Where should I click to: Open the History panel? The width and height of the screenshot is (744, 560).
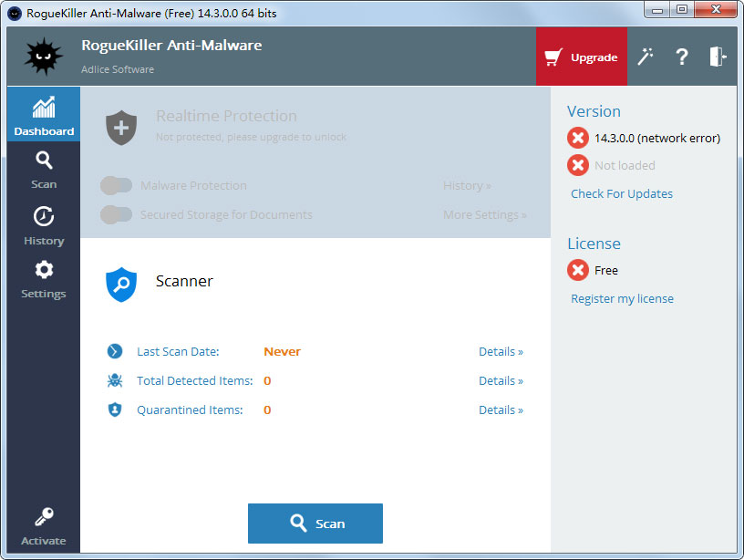click(x=43, y=224)
